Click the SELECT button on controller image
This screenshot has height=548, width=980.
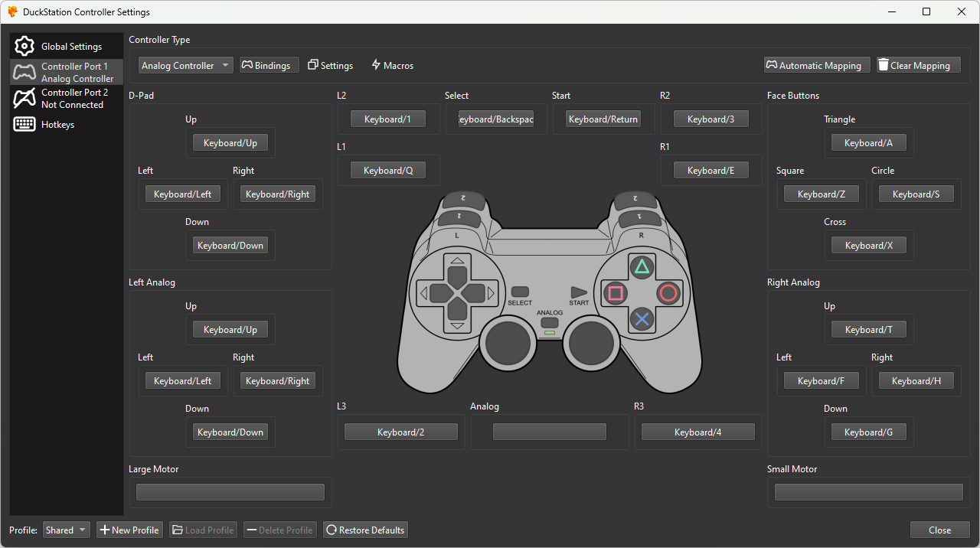click(520, 292)
